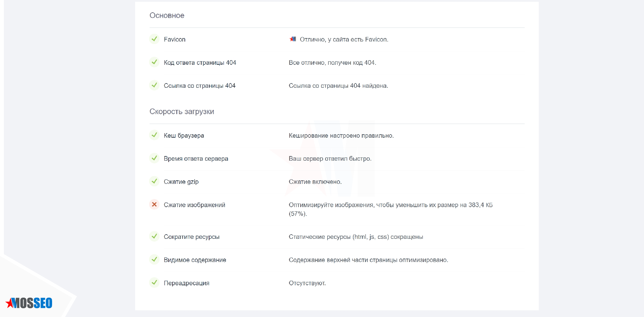The height and width of the screenshot is (317, 644).
Task: Click checkmark icon for Ссылка со страницы 404
Action: [154, 85]
